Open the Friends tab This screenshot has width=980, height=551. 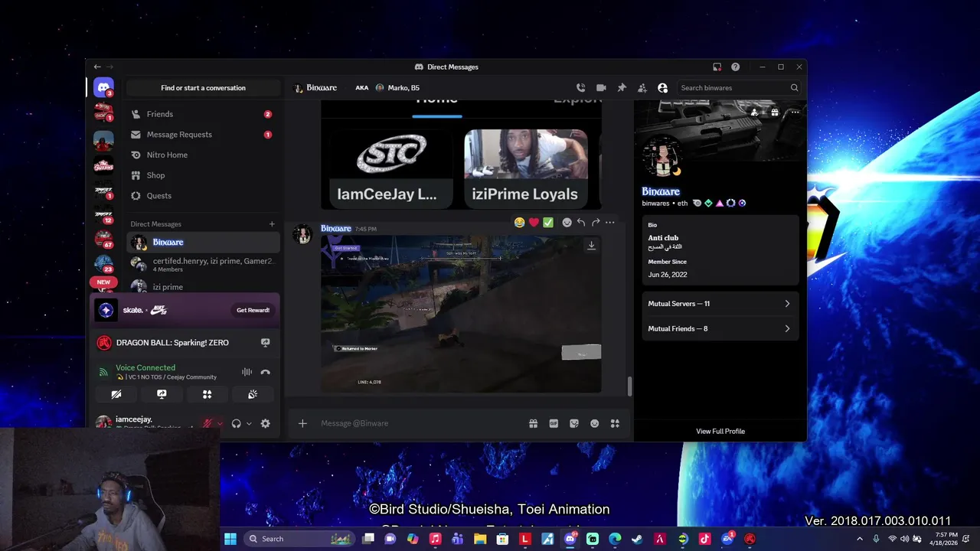202,114
